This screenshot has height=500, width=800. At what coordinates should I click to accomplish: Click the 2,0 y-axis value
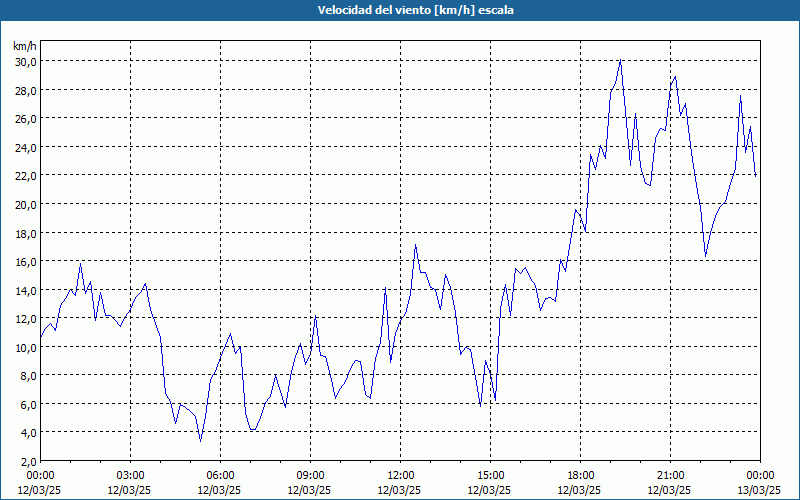tap(28, 461)
